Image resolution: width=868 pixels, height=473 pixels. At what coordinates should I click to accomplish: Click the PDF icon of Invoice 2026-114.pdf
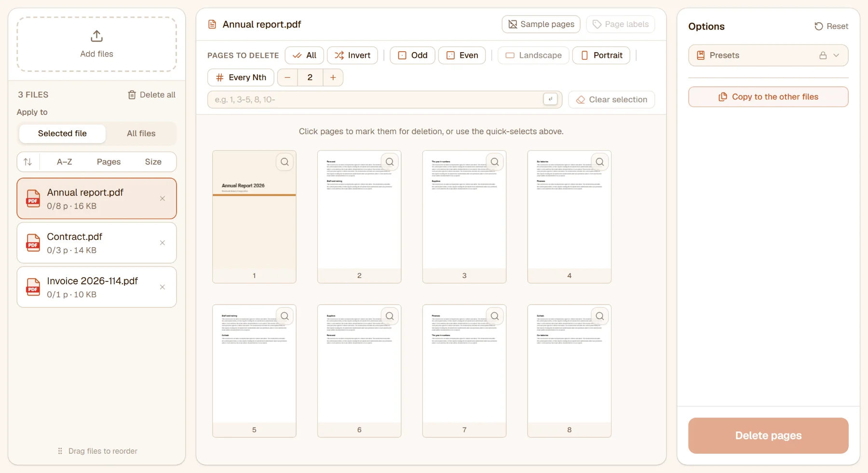(x=33, y=287)
